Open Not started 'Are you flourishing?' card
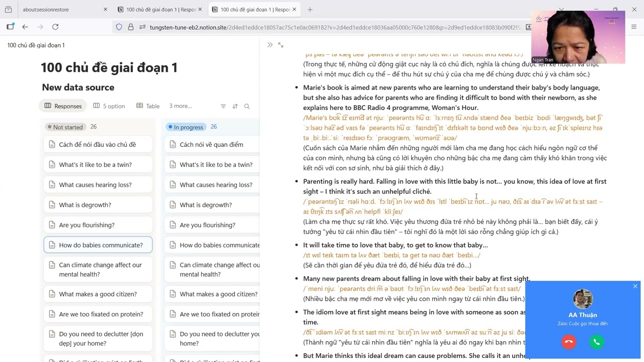644x362 pixels. [x=98, y=225]
